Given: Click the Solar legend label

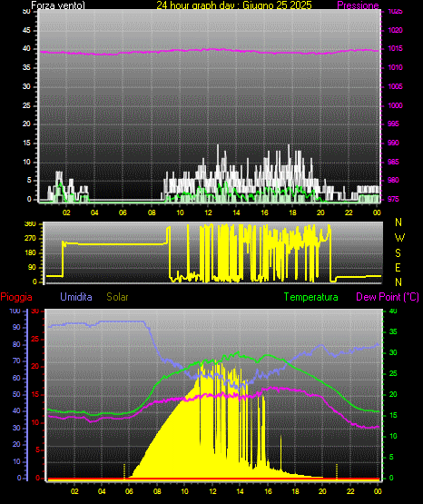Looking at the screenshot, I should point(117,297).
